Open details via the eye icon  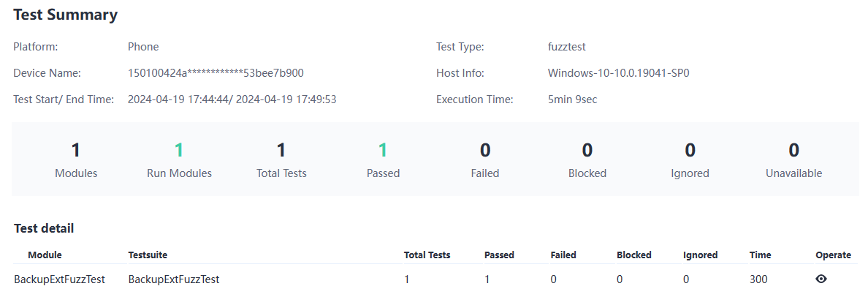pos(821,279)
